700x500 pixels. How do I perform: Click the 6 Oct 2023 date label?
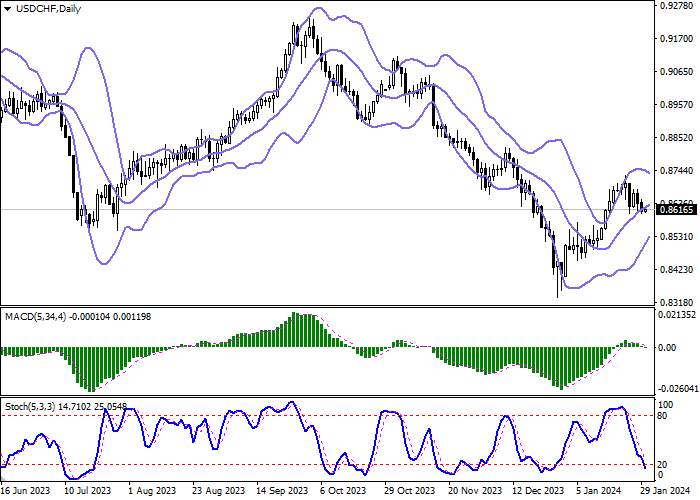click(343, 491)
